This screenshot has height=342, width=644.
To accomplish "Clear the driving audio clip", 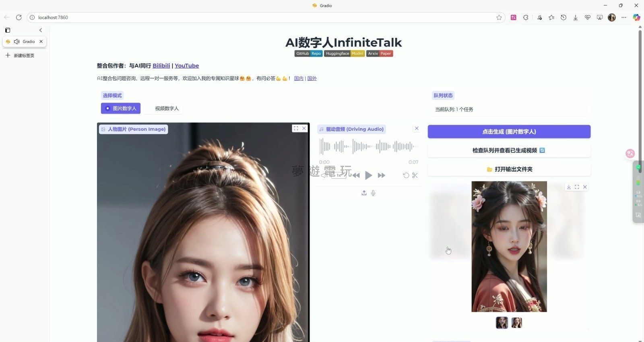I will pos(417,128).
